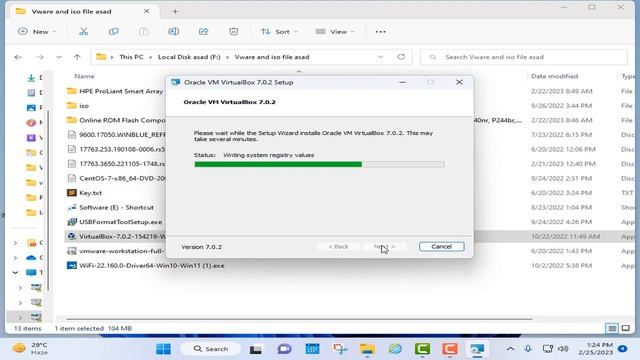Click the Cut scissors icon in toolbar
Screen dimensions: 640x360
pyautogui.click(x=84, y=31)
